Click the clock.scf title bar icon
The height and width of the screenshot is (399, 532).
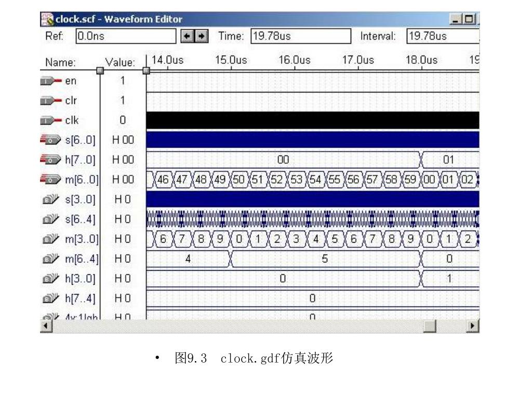(x=47, y=19)
